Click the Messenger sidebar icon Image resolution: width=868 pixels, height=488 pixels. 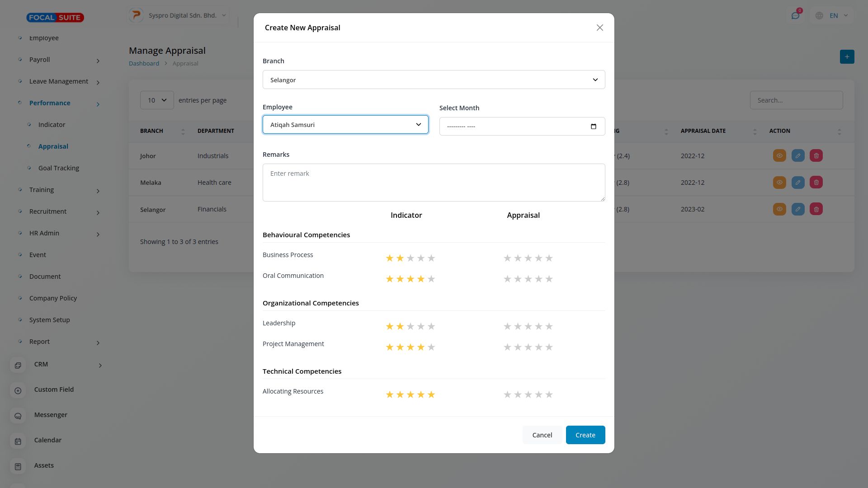[x=18, y=416]
